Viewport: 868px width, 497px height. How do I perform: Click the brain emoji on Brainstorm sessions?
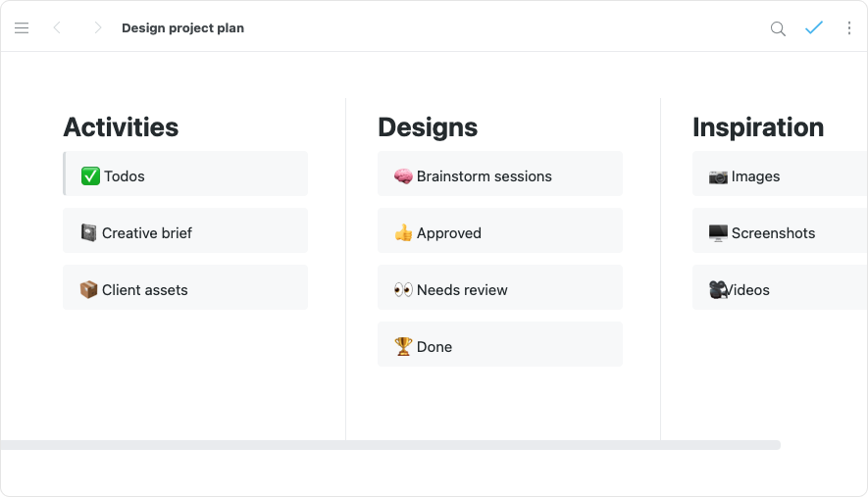[403, 176]
